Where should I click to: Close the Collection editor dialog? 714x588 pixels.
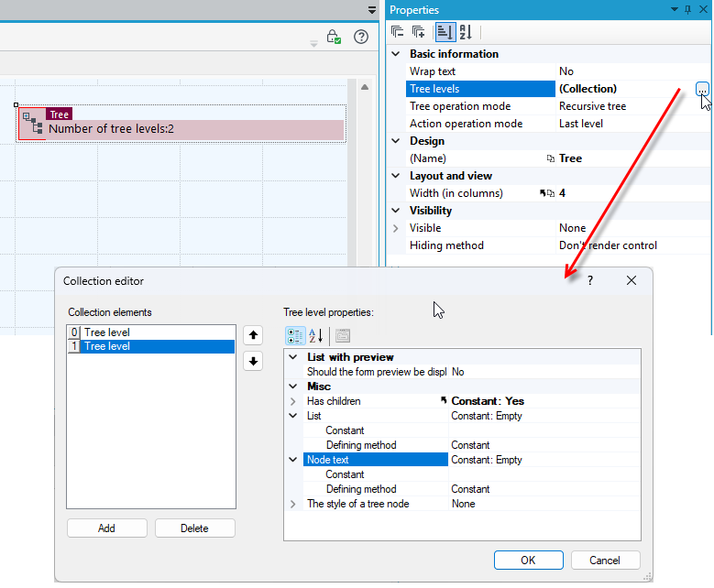pyautogui.click(x=632, y=280)
